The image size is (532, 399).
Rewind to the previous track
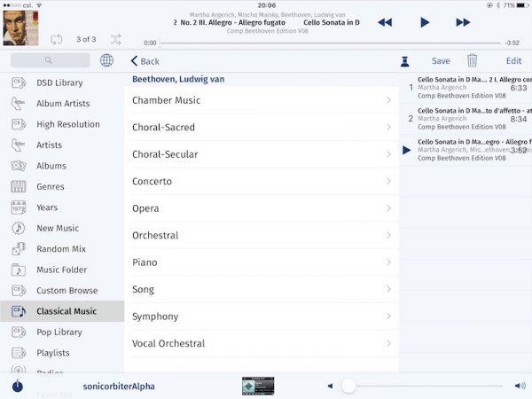(385, 22)
